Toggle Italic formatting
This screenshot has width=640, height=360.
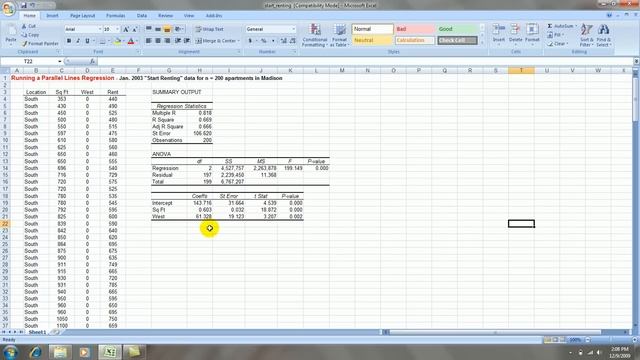point(78,41)
